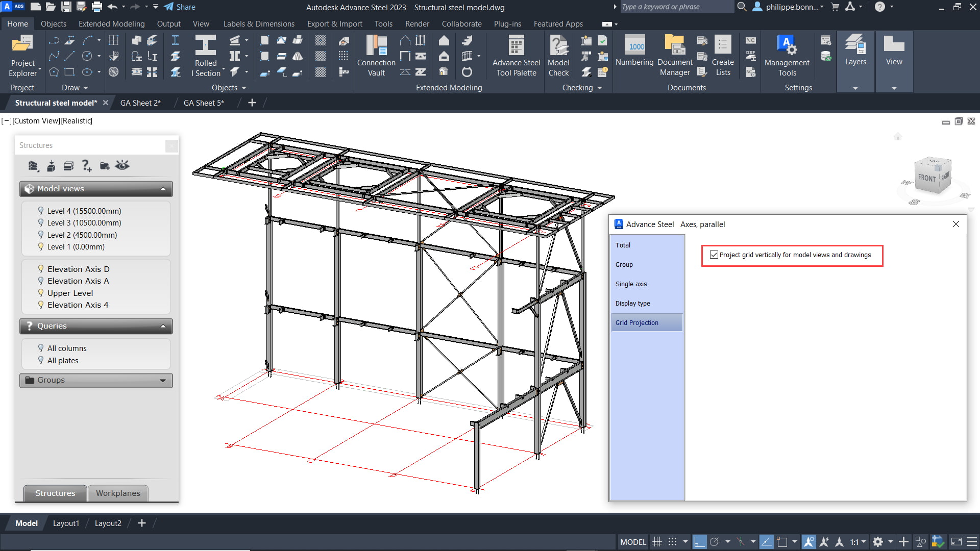Click the NC export icon
Image resolution: width=980 pixels, height=551 pixels.
pos(751,40)
